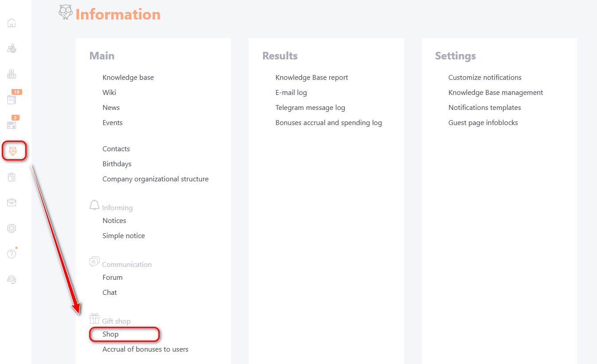Open the certificate icon with badge 2
Image resolution: width=597 pixels, height=364 pixels.
click(12, 125)
